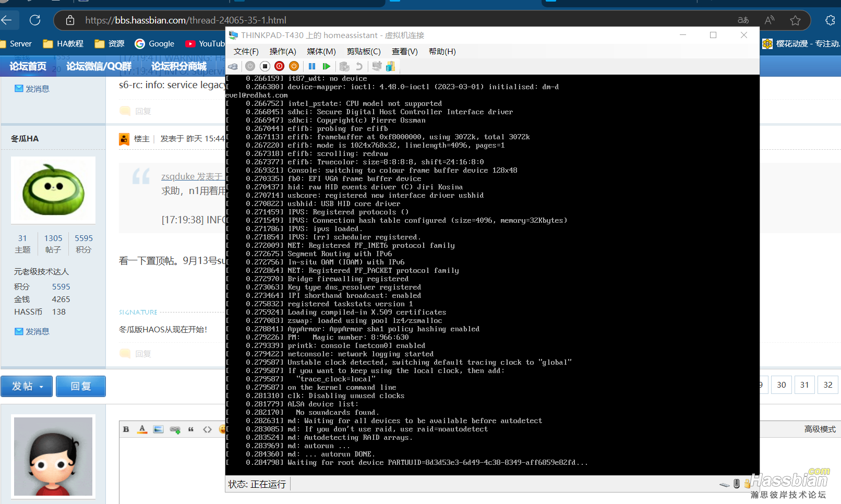Open the 操作(A) menu
The image size is (841, 504).
(283, 51)
